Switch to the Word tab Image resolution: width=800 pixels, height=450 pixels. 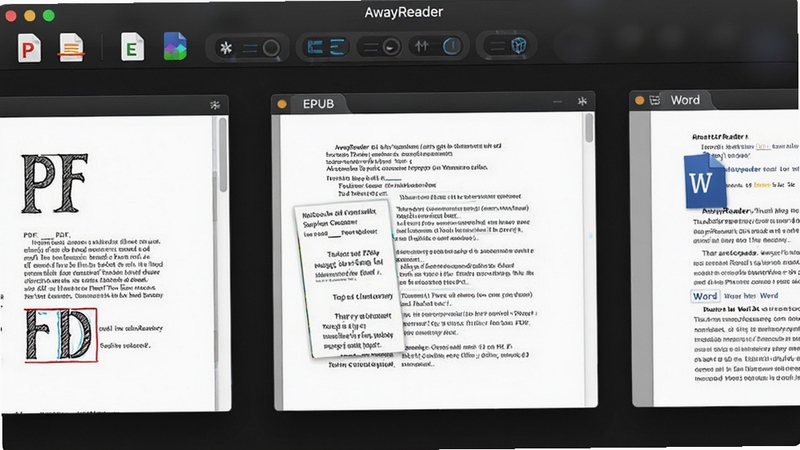click(685, 100)
